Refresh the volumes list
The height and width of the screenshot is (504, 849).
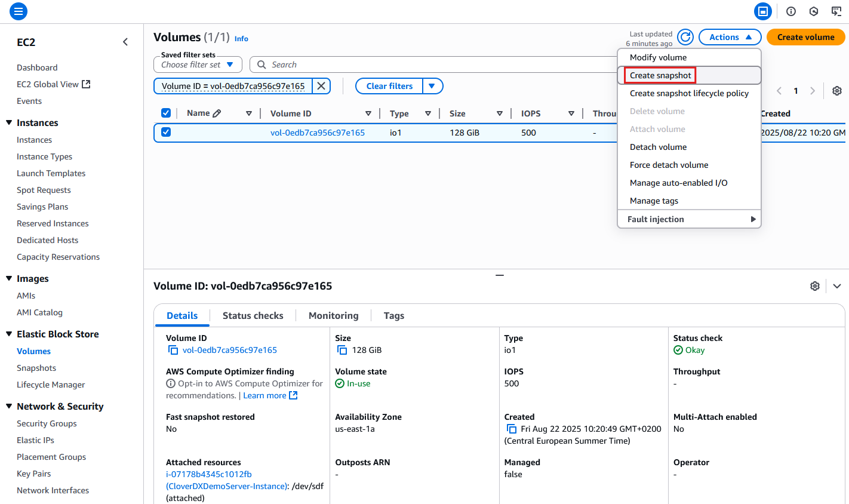pos(685,36)
